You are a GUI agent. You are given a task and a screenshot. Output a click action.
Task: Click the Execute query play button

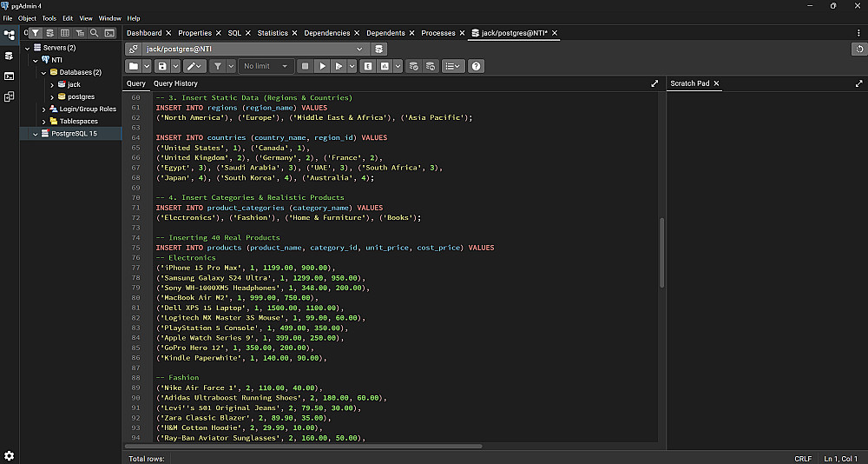click(322, 66)
